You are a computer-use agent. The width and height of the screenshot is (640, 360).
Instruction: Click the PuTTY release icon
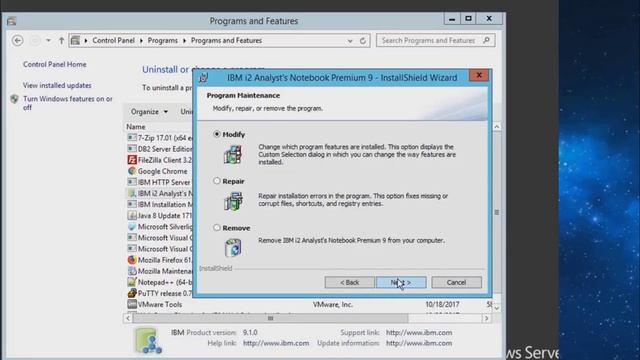pyautogui.click(x=131, y=293)
